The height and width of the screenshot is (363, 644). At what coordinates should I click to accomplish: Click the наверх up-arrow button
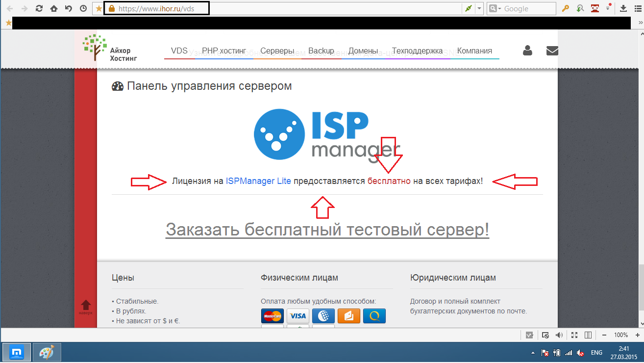[86, 307]
